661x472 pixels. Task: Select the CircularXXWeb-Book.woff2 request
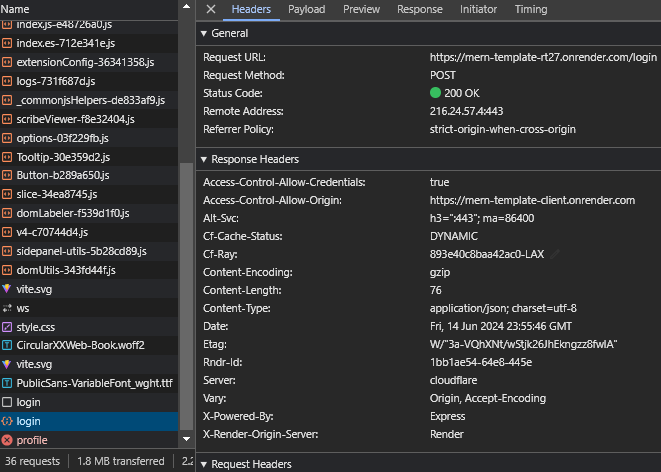pyautogui.click(x=89, y=345)
